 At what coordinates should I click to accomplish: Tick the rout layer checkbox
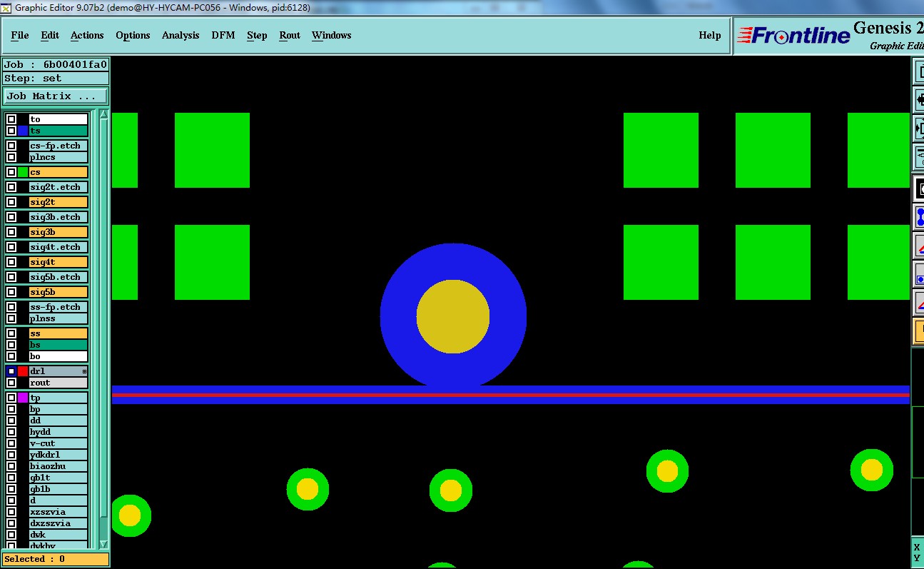(11, 383)
